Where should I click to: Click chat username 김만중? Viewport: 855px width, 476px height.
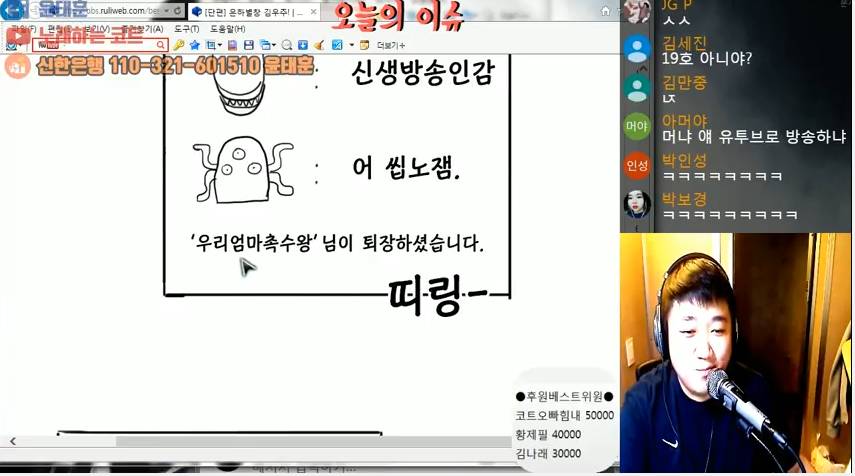[684, 82]
